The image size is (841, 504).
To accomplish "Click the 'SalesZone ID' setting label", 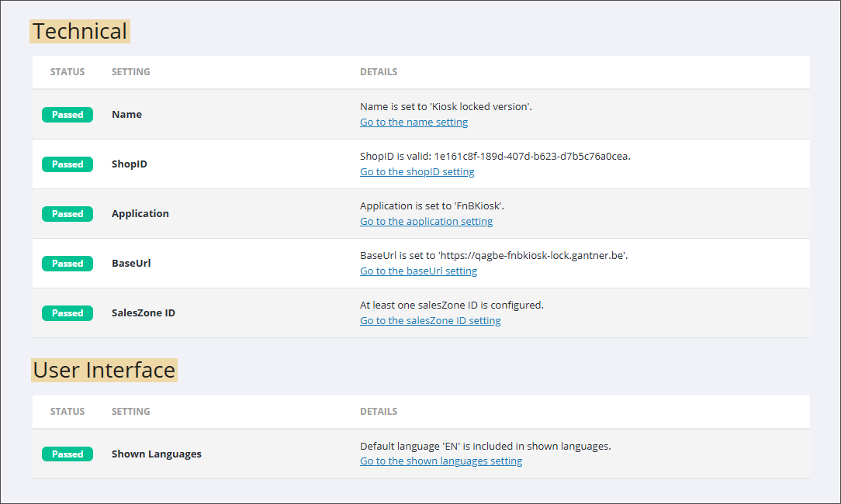I will [x=143, y=313].
